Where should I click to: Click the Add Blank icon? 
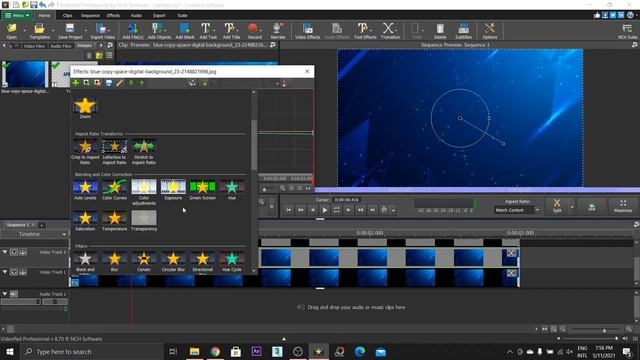coord(185,31)
